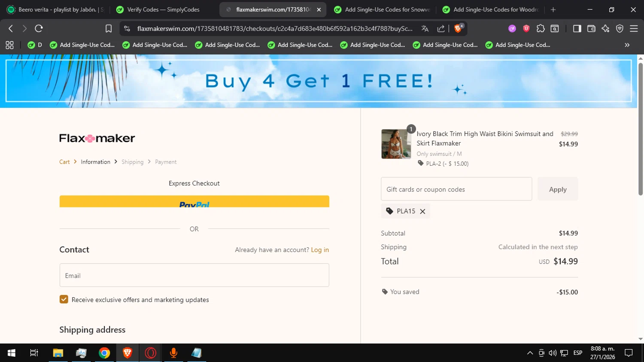This screenshot has height=362, width=644.
Task: Open Brave Shields lion icon
Action: [459, 28]
